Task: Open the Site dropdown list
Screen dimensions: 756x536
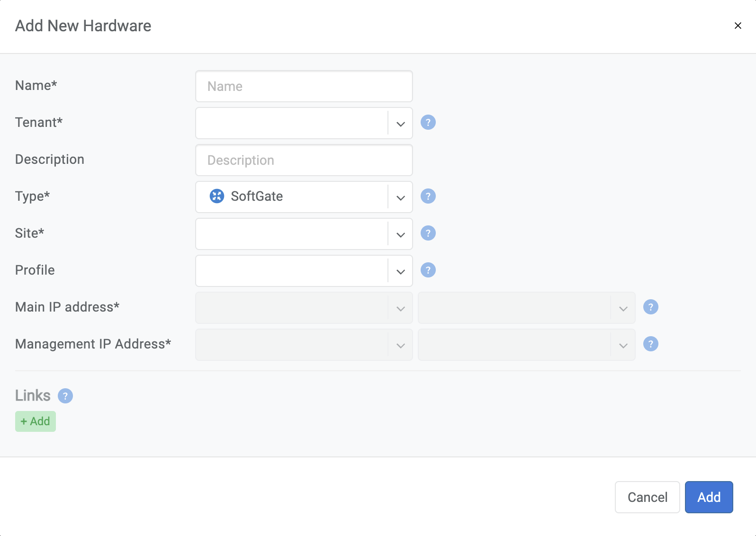Action: pyautogui.click(x=400, y=234)
